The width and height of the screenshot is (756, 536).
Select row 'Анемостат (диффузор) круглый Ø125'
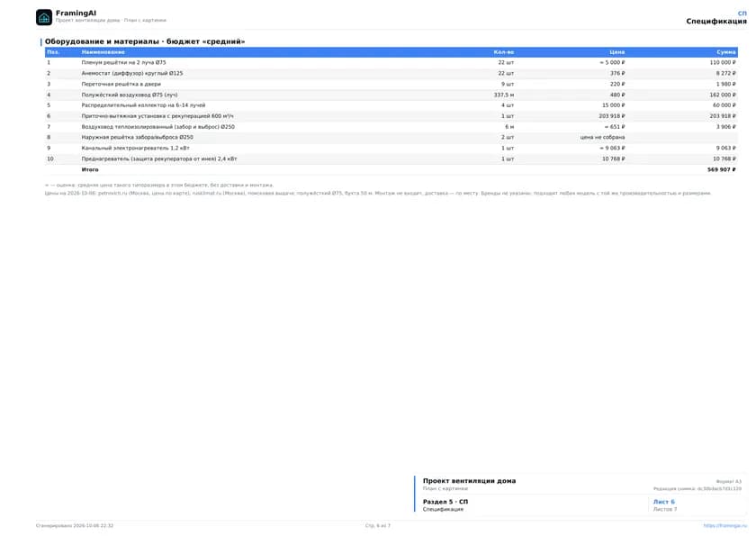coord(391,73)
